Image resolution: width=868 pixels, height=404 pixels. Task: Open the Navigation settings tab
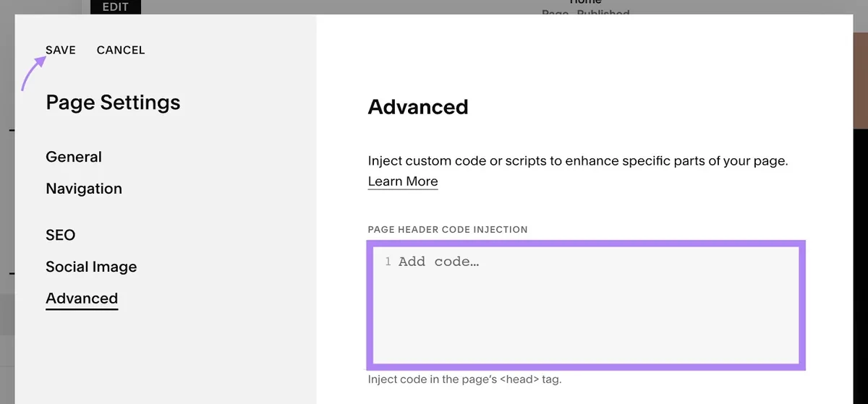84,189
